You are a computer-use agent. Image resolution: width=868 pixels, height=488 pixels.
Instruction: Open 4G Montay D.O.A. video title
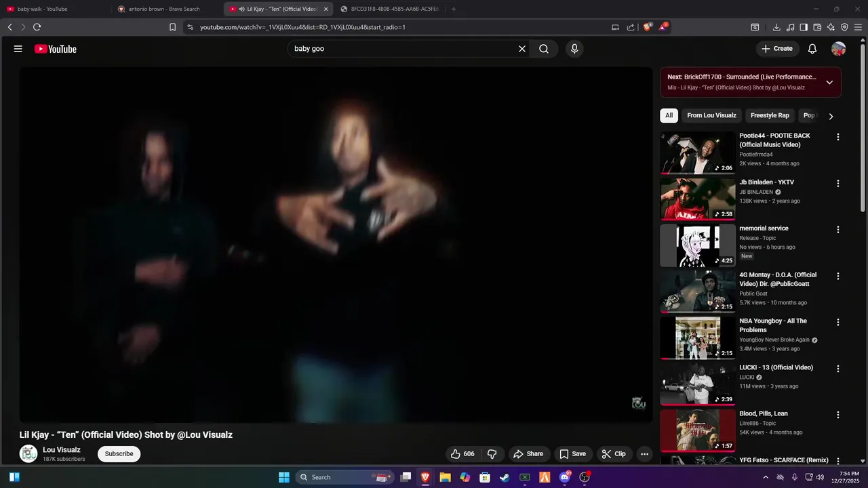778,279
